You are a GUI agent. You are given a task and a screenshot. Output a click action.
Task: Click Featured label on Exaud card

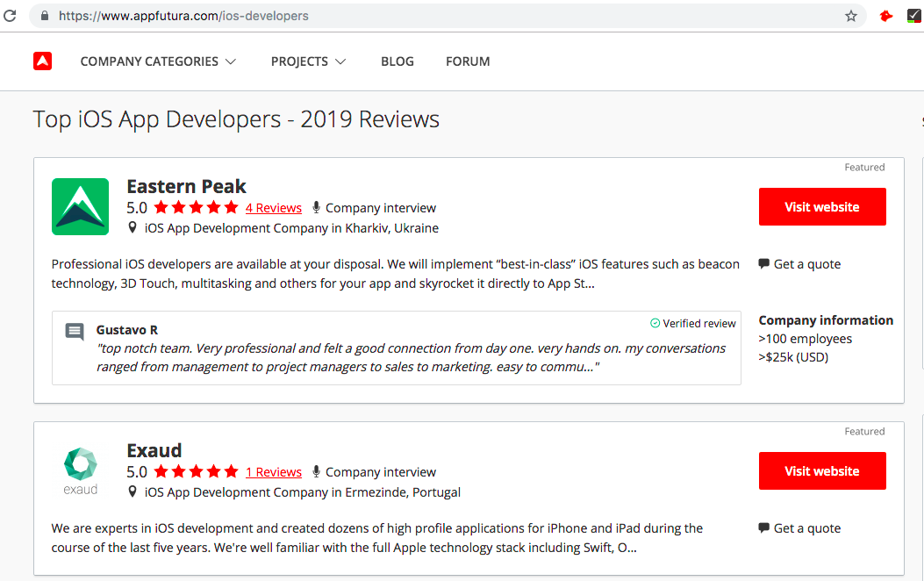(x=864, y=431)
